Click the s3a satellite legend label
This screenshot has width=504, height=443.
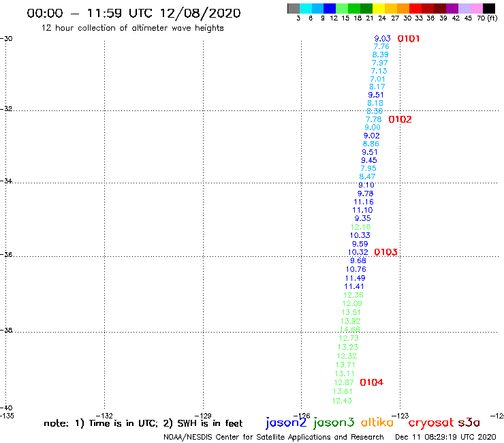[469, 423]
